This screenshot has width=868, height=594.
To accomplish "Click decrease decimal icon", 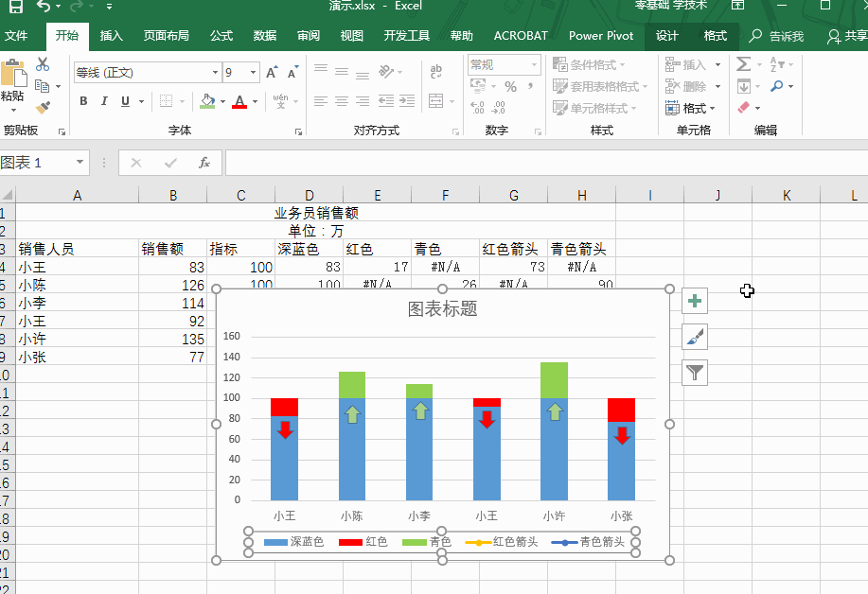I will 499,107.
